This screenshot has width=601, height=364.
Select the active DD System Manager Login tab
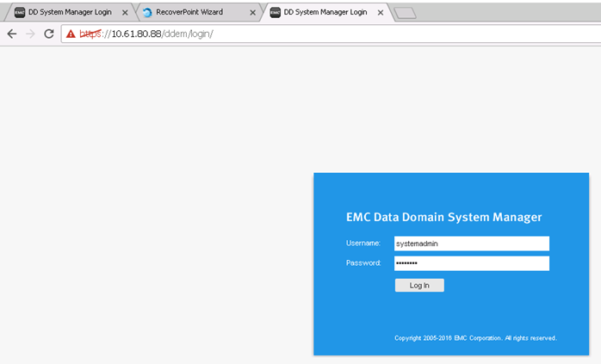point(325,13)
